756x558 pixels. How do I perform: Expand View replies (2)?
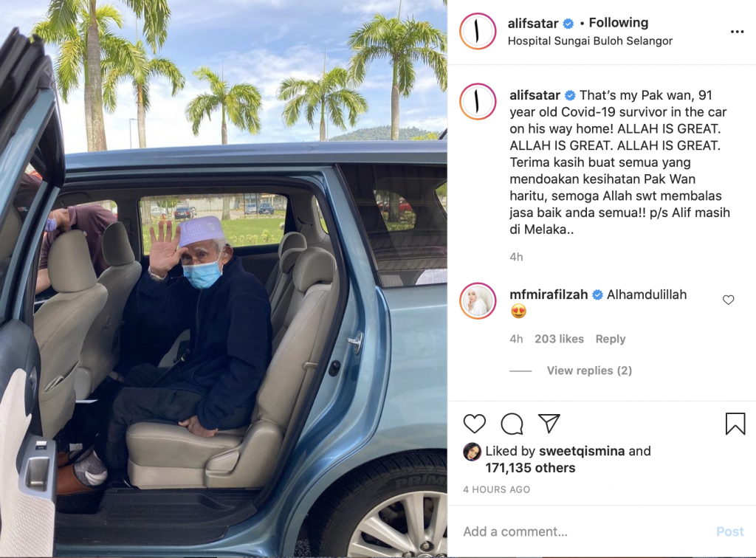tap(589, 371)
